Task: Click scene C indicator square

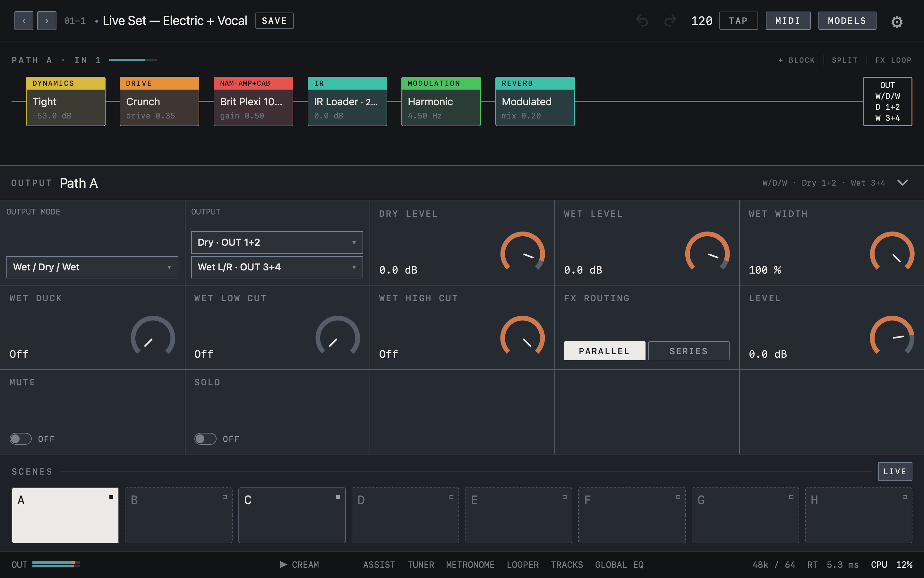Action: tap(338, 497)
